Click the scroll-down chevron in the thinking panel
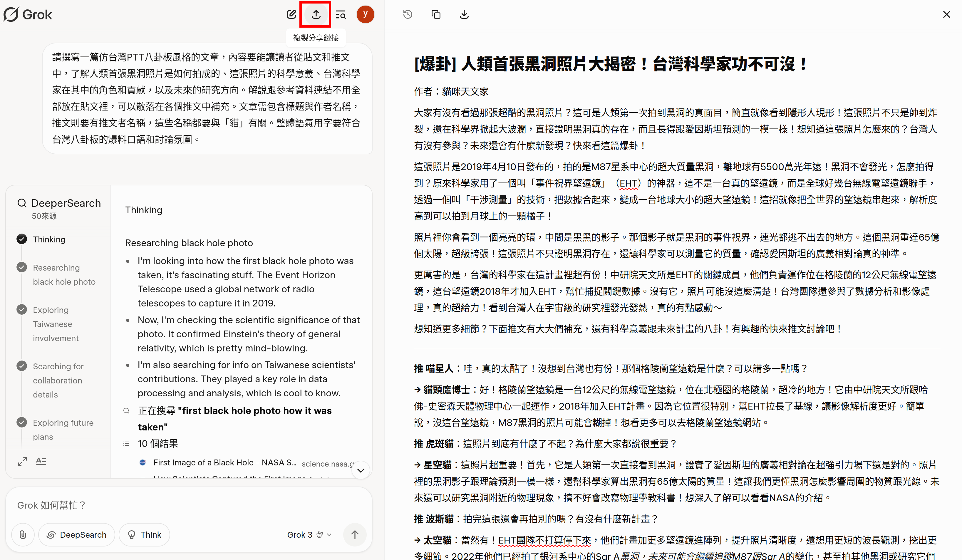The height and width of the screenshot is (560, 962). click(361, 470)
